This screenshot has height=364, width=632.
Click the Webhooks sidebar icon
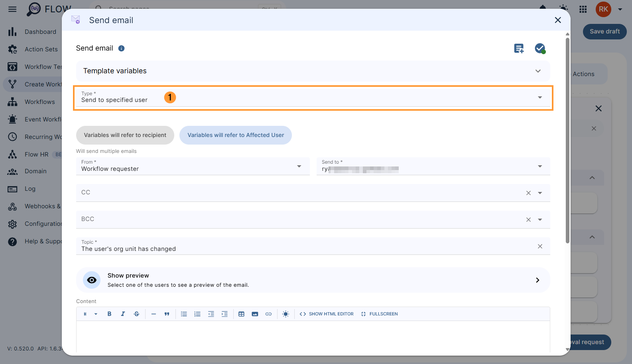(x=12, y=206)
